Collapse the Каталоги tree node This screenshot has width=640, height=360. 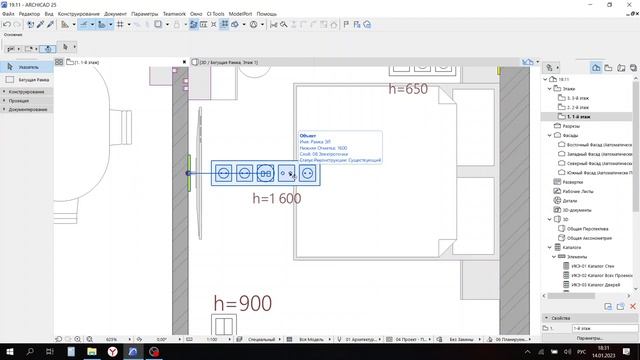[x=549, y=247]
